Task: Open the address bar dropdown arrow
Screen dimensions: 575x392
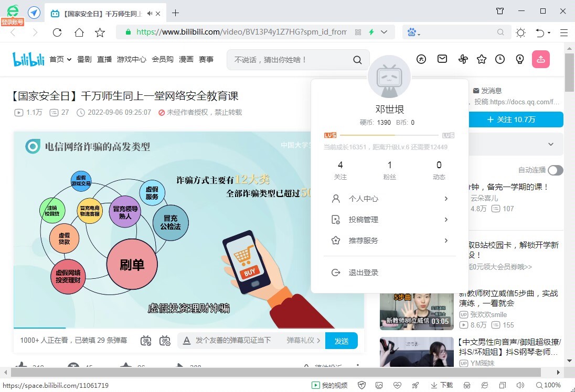Action: (385, 32)
